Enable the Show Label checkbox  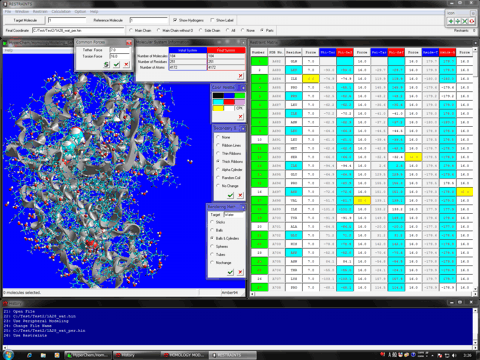(x=212, y=20)
